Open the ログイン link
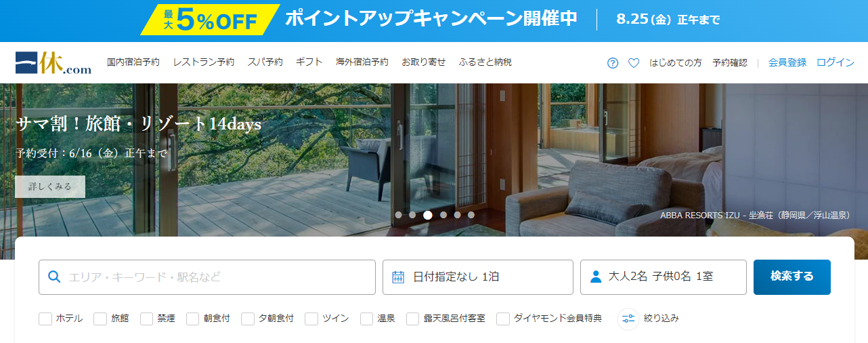This screenshot has width=868, height=343. [836, 62]
